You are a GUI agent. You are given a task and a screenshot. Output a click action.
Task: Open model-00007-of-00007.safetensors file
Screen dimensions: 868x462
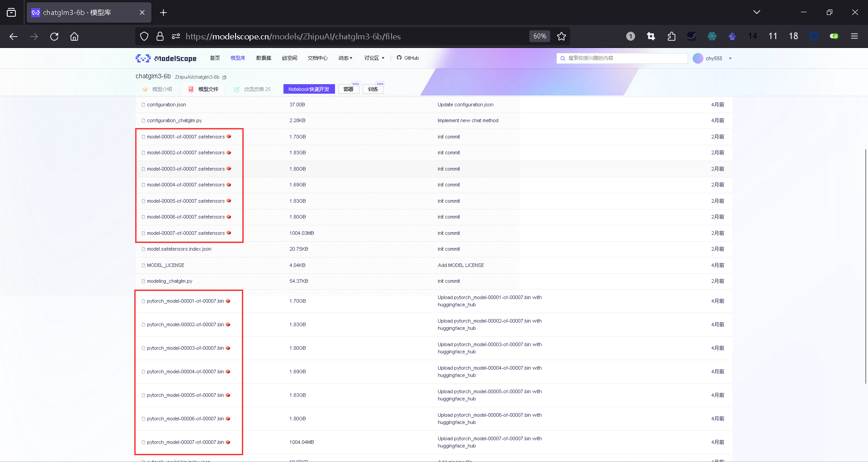[x=186, y=233]
